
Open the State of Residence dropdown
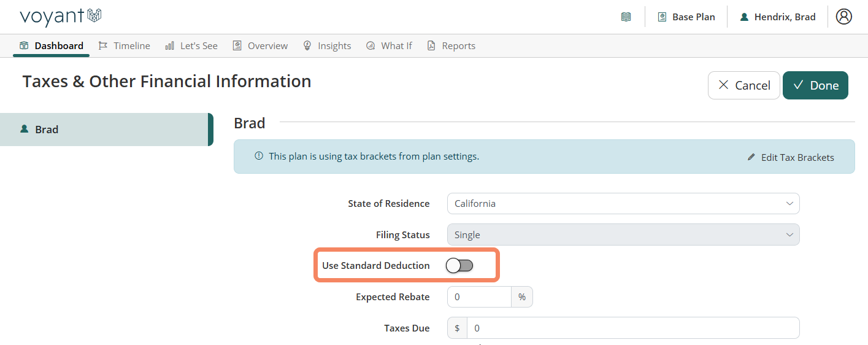click(x=623, y=203)
